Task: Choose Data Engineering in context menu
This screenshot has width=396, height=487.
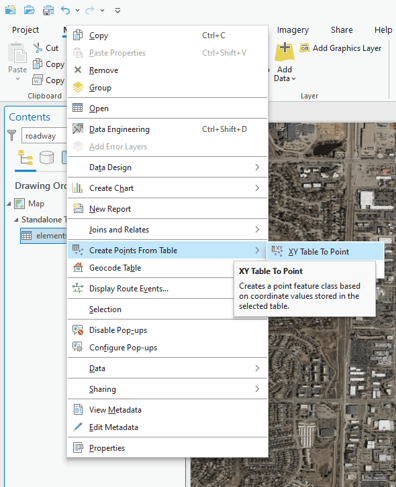Action: [167, 129]
